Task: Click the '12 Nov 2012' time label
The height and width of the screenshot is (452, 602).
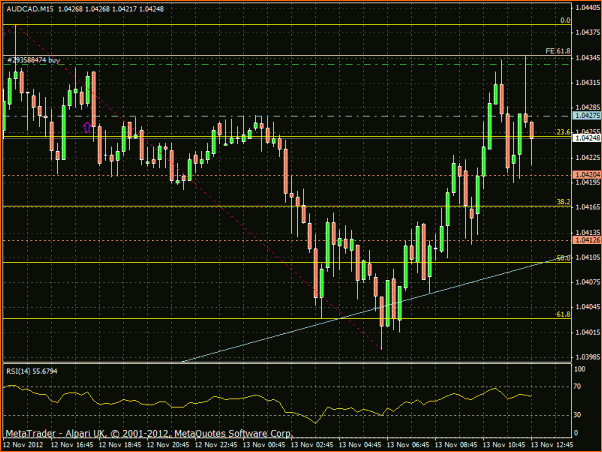Action: (x=23, y=445)
